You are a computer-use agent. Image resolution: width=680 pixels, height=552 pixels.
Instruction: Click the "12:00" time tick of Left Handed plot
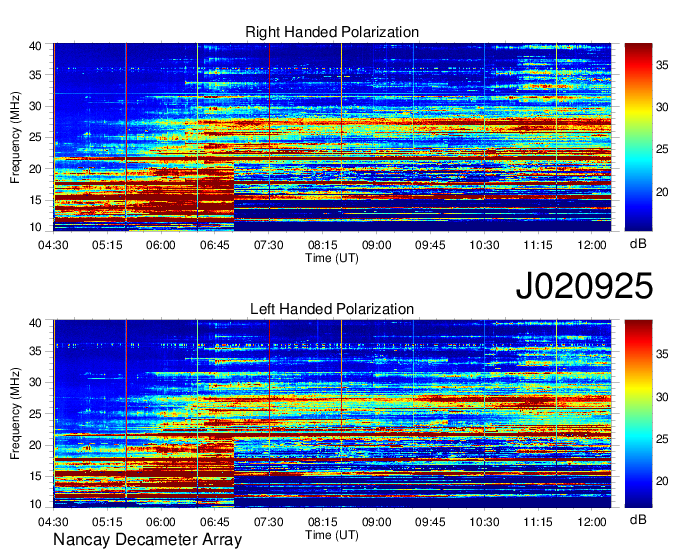(x=592, y=522)
